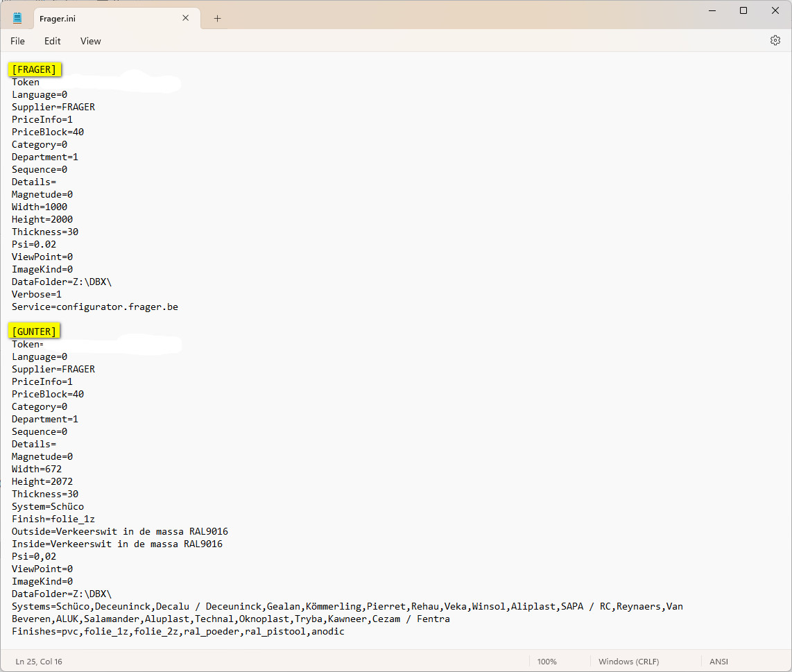This screenshot has height=672, width=792.
Task: Click Ln 25, Col 16 status indicator
Action: click(x=39, y=662)
